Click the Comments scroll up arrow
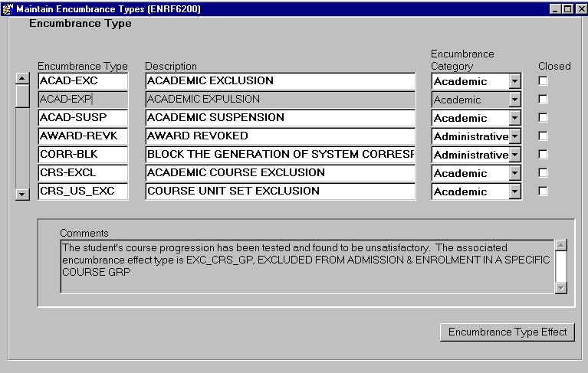 tap(560, 245)
